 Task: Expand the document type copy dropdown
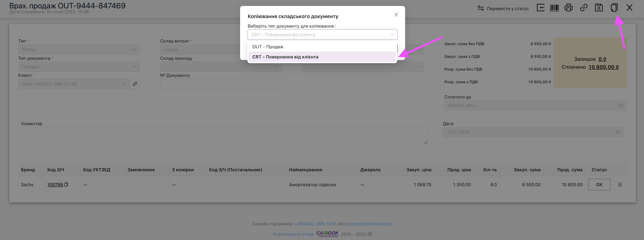click(x=322, y=35)
